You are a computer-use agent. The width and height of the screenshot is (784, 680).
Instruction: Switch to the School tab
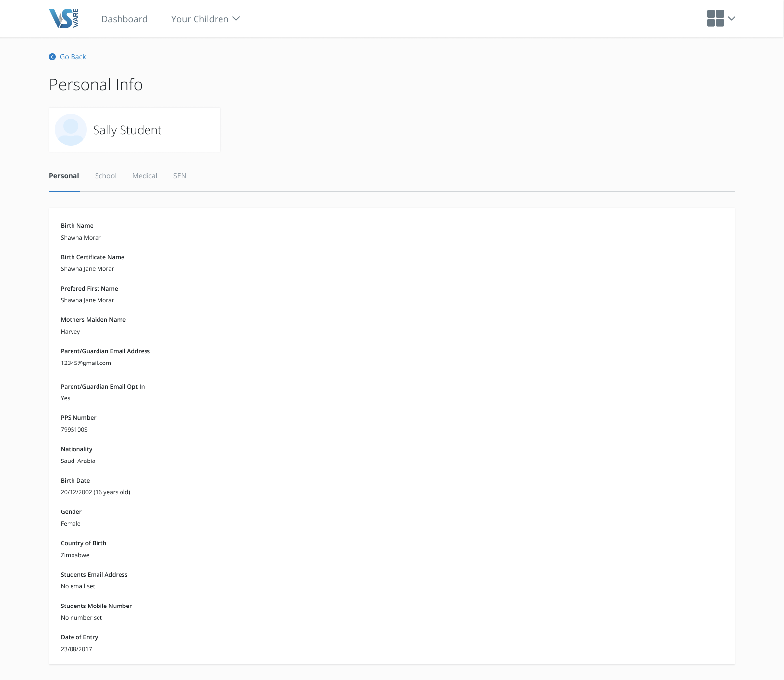click(x=106, y=176)
